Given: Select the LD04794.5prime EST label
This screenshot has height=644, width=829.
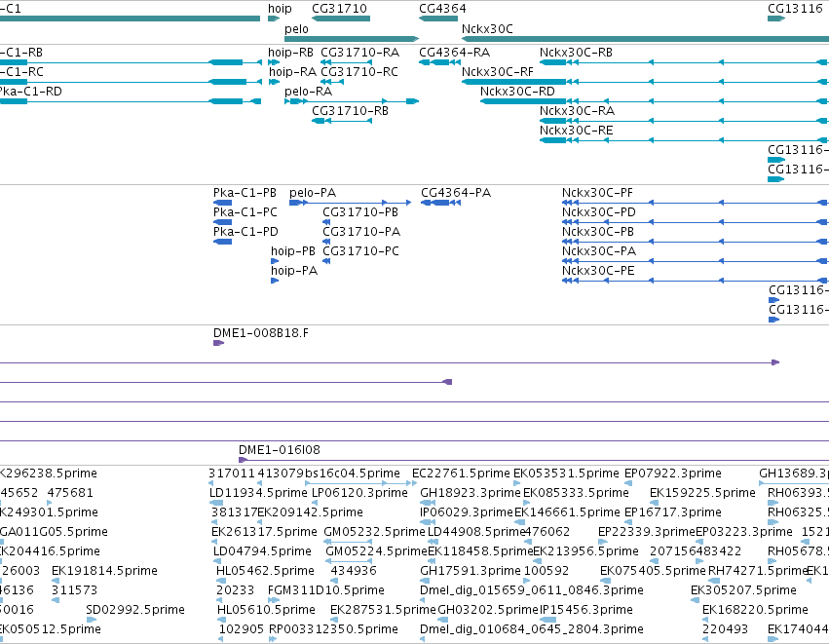Looking at the screenshot, I should point(262,552).
